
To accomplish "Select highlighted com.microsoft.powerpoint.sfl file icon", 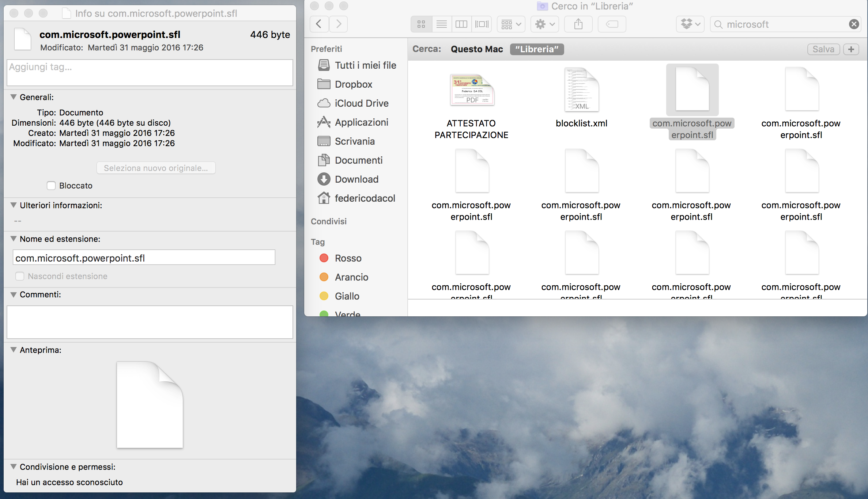I will (692, 90).
